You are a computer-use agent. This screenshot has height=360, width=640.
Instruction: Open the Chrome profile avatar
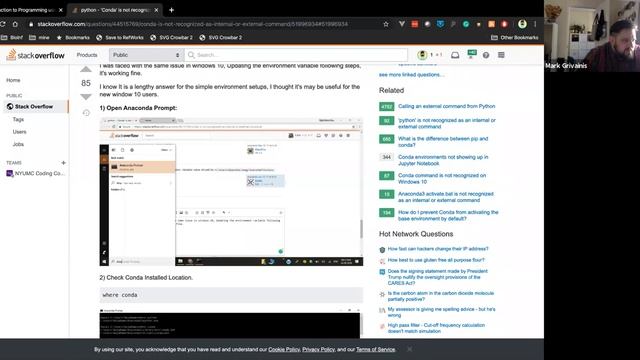[x=522, y=24]
